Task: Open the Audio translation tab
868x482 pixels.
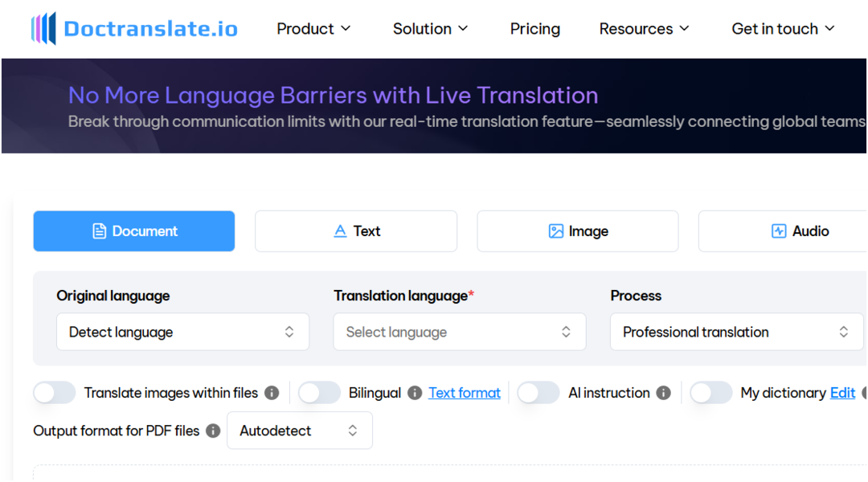Action: pos(799,231)
